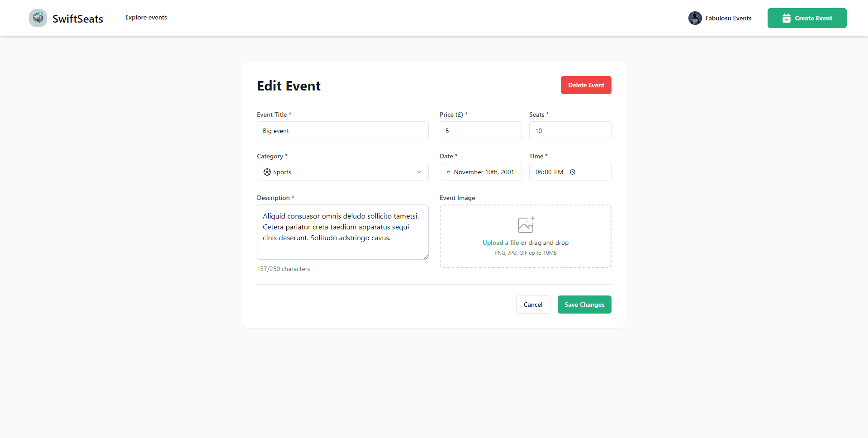Open the Sports category selector
Viewport: 868px width, 438px height.
pyautogui.click(x=342, y=172)
